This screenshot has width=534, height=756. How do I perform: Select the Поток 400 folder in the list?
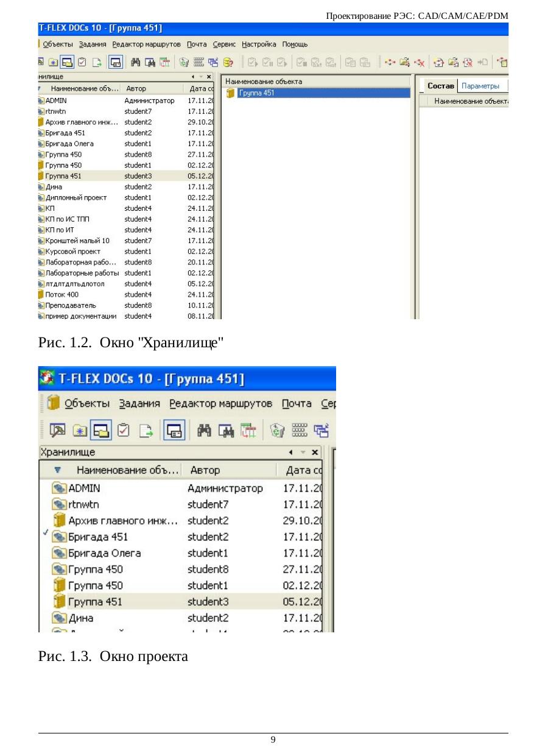point(61,294)
